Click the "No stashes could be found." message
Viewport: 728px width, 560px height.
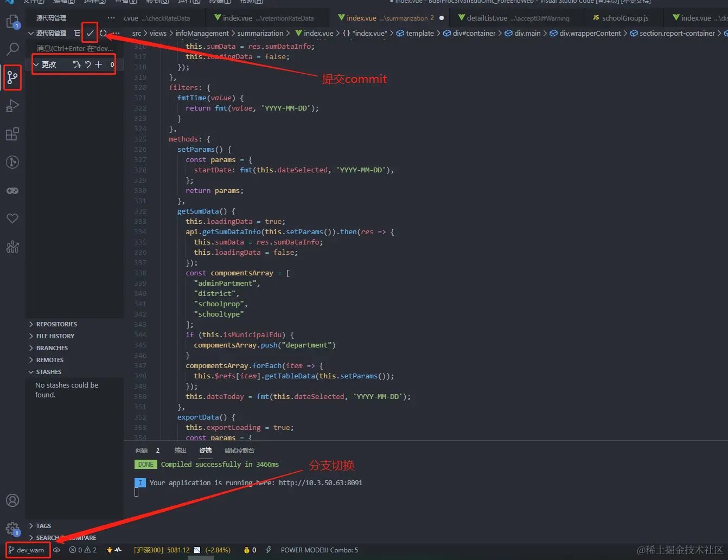click(x=67, y=390)
